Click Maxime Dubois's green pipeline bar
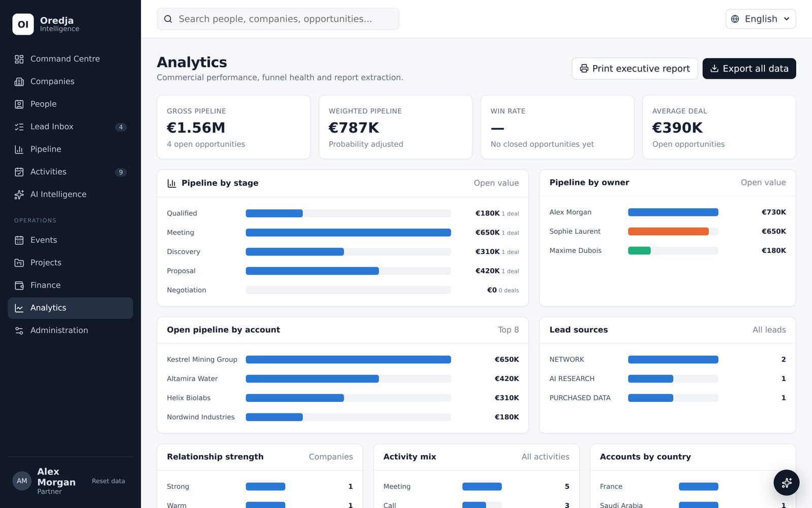812x508 pixels. tap(639, 250)
